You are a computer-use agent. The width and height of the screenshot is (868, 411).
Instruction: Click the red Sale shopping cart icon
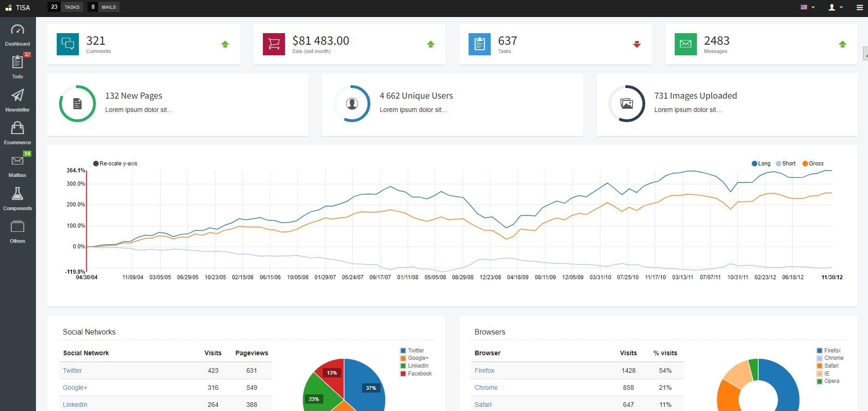(x=274, y=44)
